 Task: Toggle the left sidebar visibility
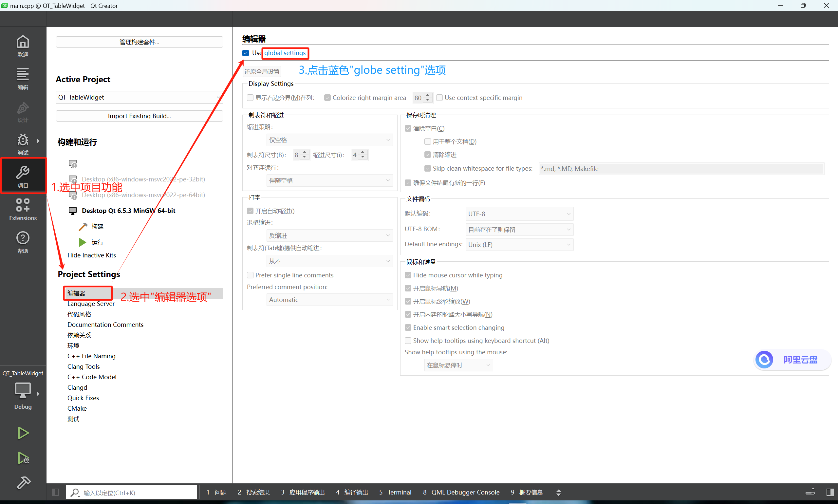point(55,492)
